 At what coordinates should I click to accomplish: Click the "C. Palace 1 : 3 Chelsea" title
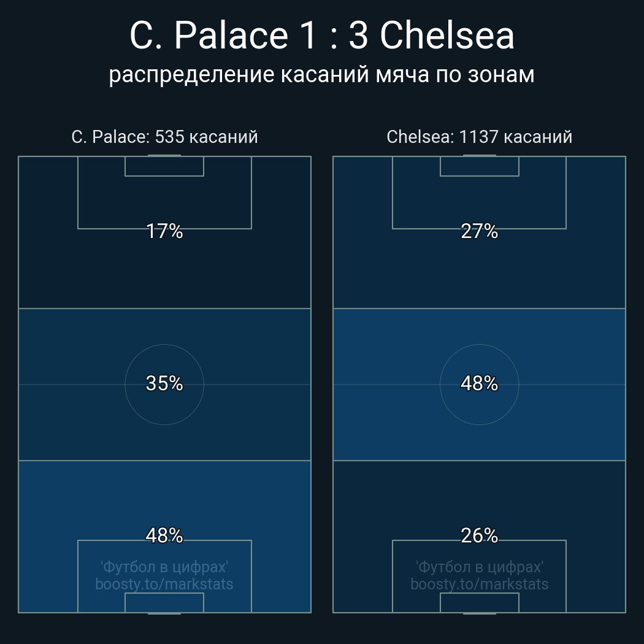tap(322, 36)
